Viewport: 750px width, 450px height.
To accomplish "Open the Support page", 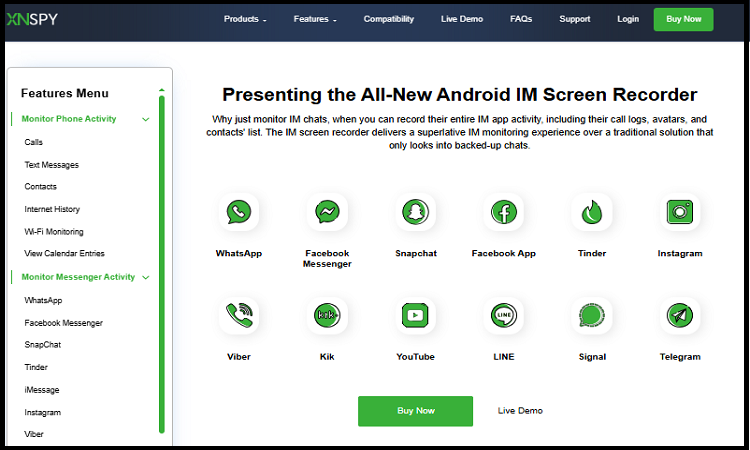I will click(574, 19).
